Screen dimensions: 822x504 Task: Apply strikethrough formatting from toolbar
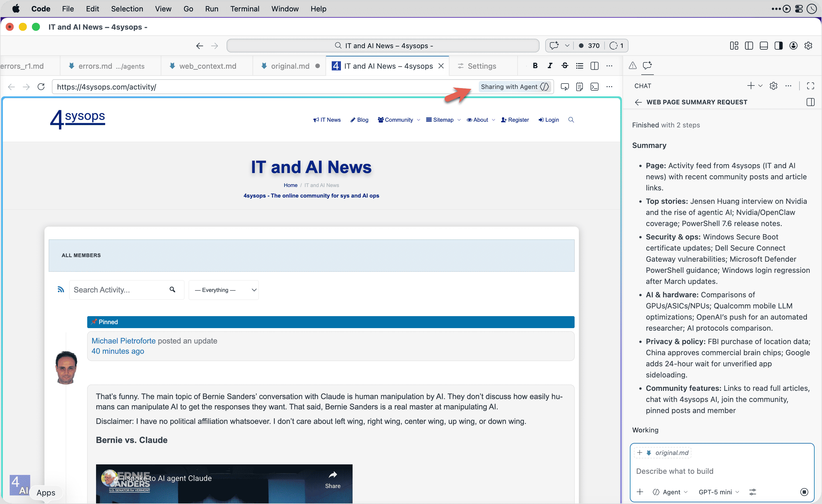[564, 66]
